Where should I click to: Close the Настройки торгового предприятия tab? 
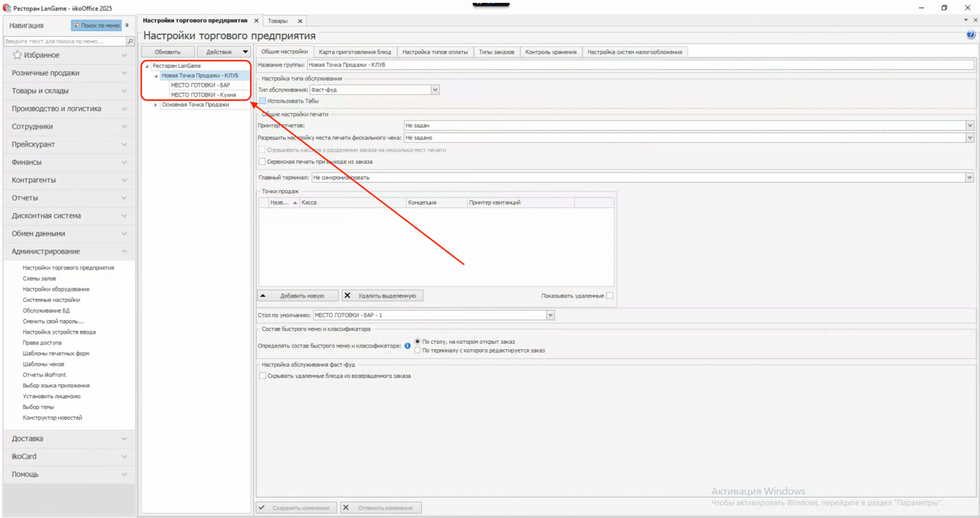tap(256, 20)
